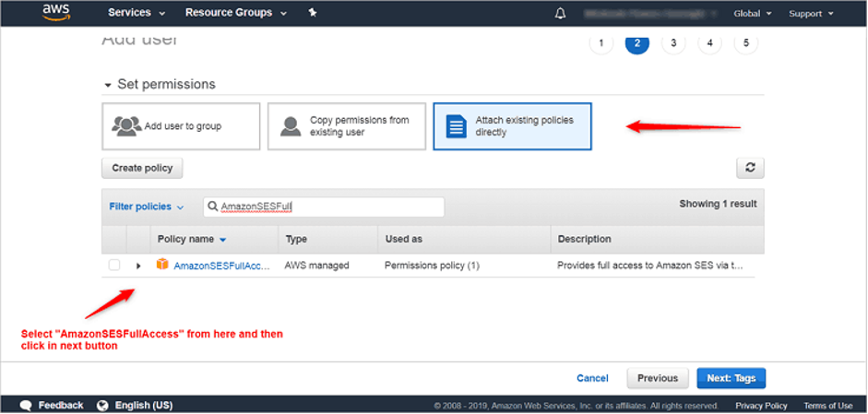This screenshot has width=868, height=414.
Task: Go to wizard step 5
Action: click(x=746, y=42)
